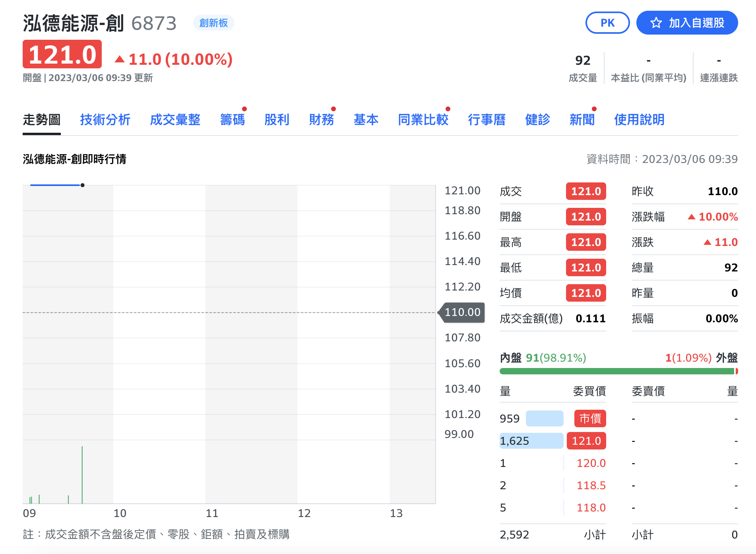Click the stock name 泓德能源-創 heading
This screenshot has height=554, width=756.
pyautogui.click(x=74, y=23)
